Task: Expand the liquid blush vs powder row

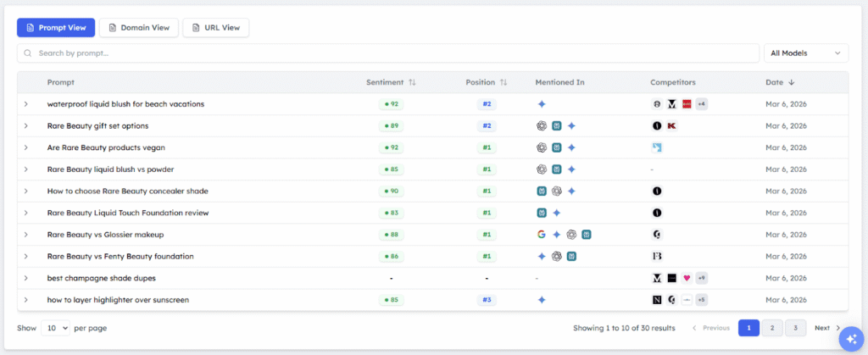Action: [25, 169]
